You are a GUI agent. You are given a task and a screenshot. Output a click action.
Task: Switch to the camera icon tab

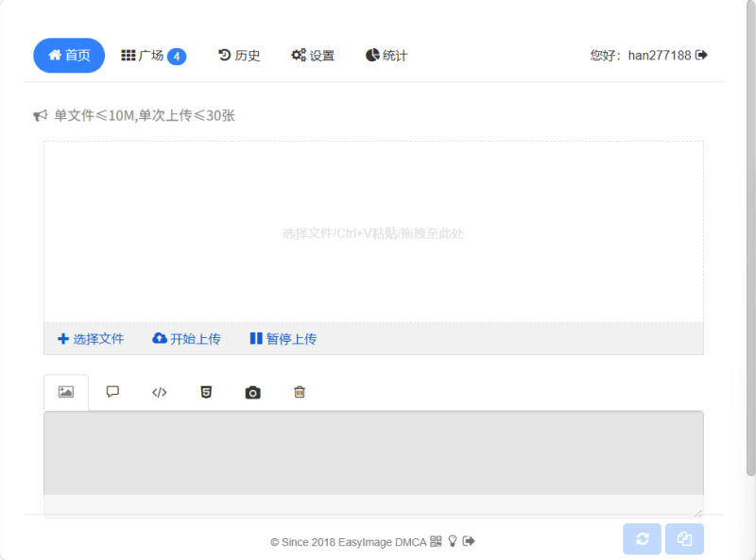coord(252,392)
